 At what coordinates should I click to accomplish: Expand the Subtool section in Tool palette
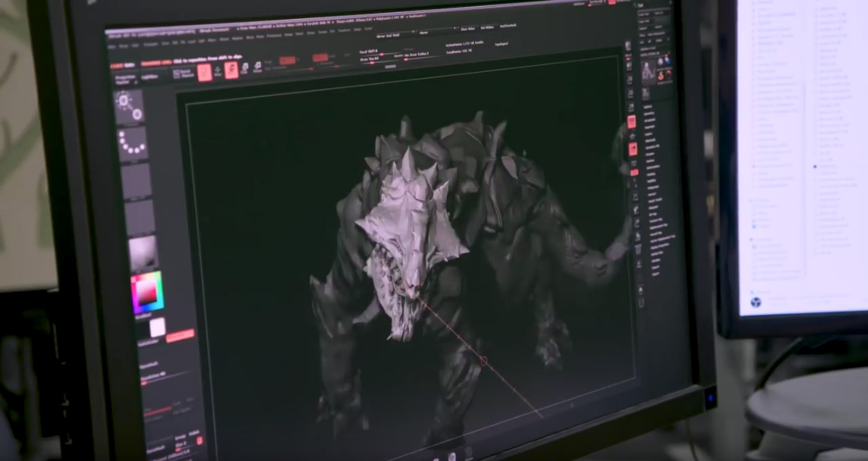coord(647,107)
